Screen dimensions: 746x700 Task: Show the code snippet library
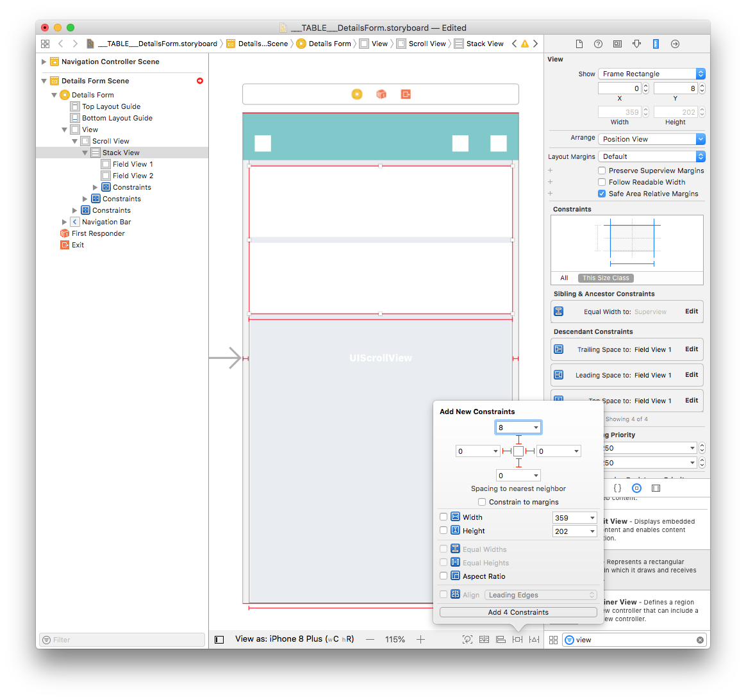pyautogui.click(x=617, y=488)
